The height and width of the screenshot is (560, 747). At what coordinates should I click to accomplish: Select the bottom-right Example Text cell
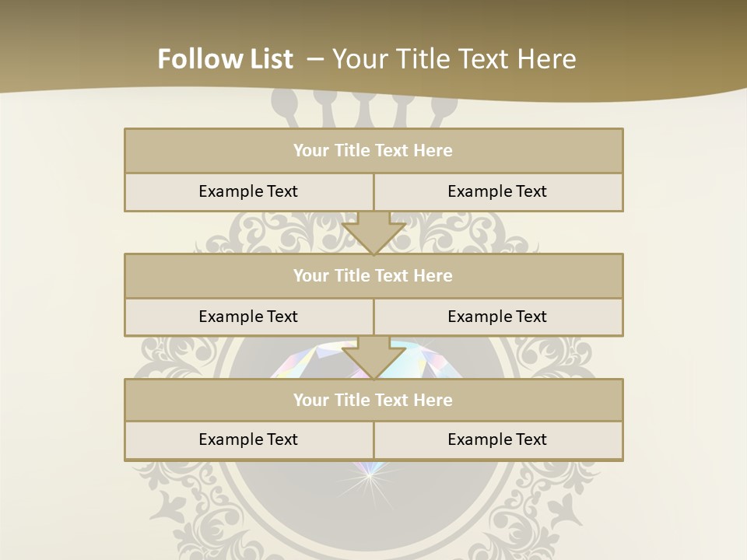pyautogui.click(x=498, y=439)
